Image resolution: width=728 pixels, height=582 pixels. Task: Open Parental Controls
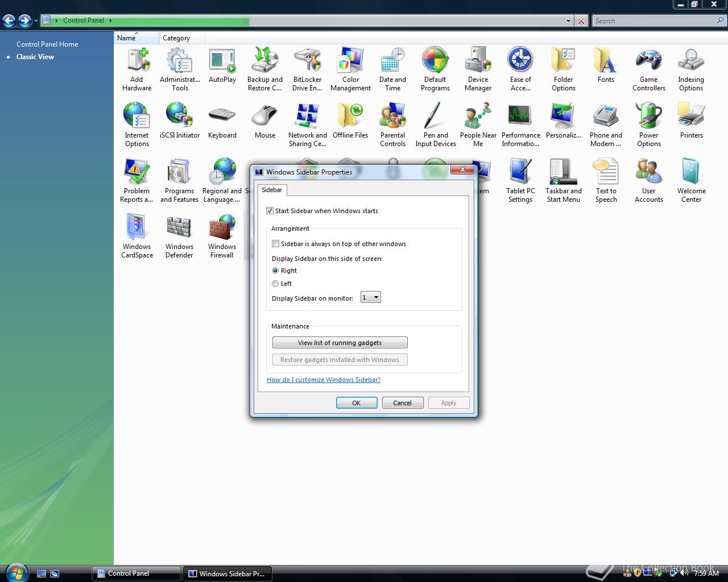[x=393, y=125]
